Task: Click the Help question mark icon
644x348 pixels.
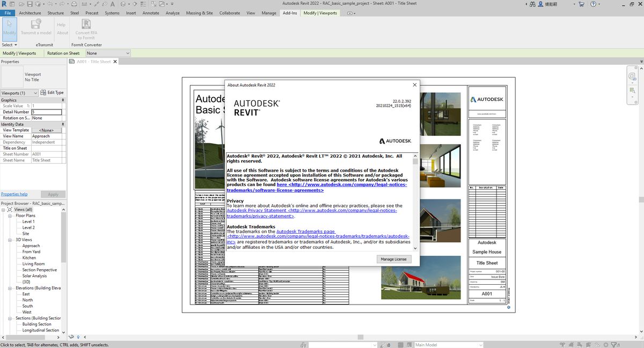Action: pos(594,4)
